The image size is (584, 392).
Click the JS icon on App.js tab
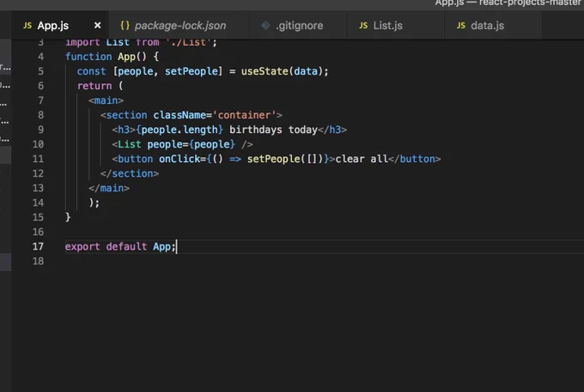[x=27, y=25]
